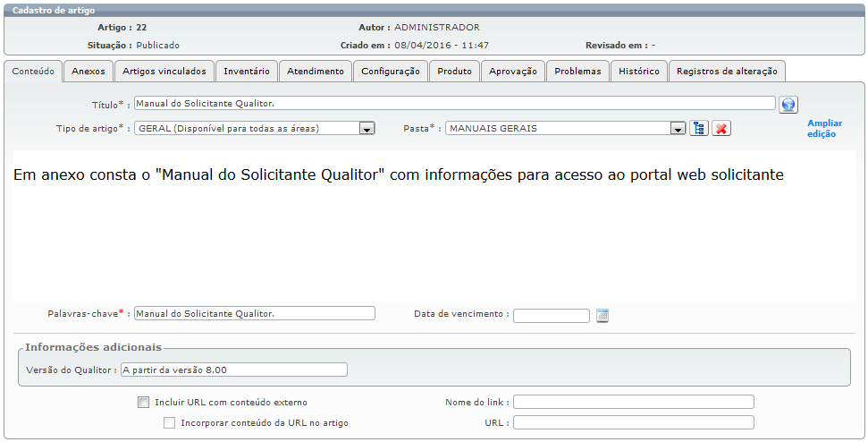Click the creation date 08/04/2016 - 11:47
The image size is (868, 442).
442,46
